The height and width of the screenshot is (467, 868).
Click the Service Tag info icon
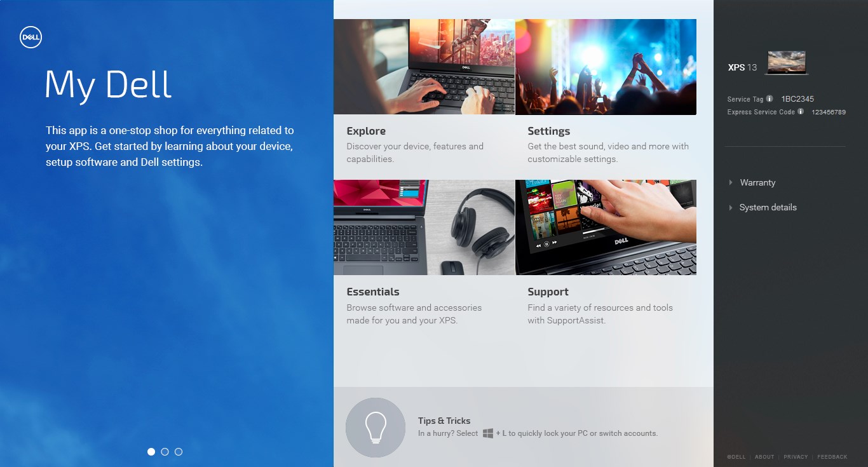770,98
